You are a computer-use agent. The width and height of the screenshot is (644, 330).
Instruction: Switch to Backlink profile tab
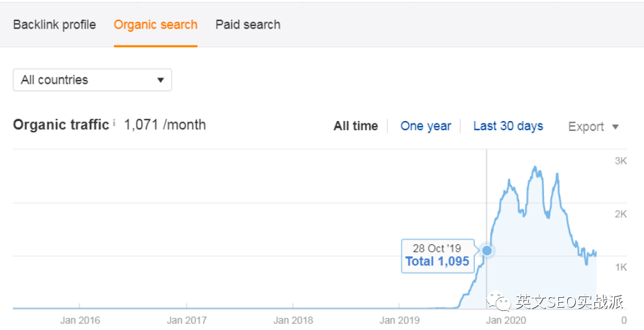tap(55, 25)
